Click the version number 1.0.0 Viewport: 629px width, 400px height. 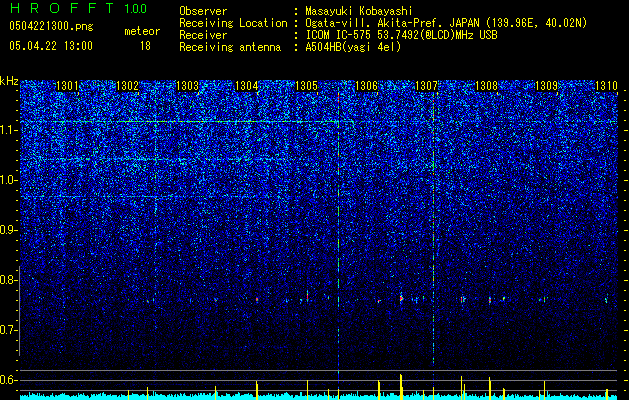(136, 8)
